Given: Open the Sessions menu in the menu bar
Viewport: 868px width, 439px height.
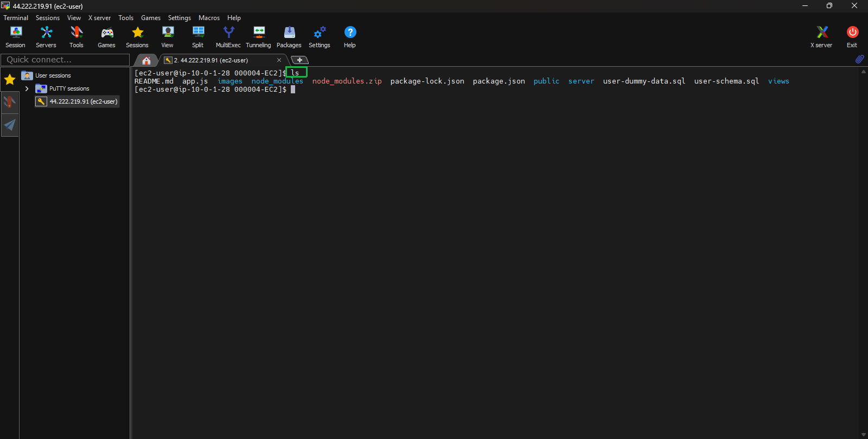Looking at the screenshot, I should coord(48,18).
